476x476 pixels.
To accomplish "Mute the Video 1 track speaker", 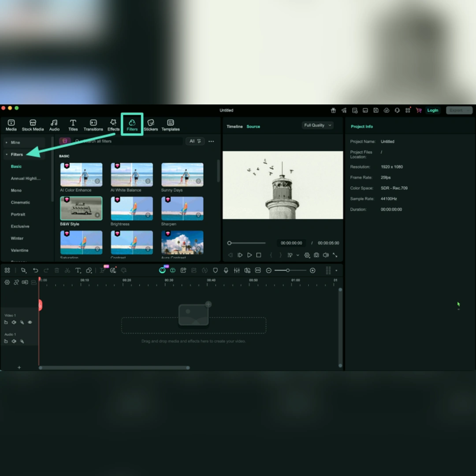I will pyautogui.click(x=14, y=322).
